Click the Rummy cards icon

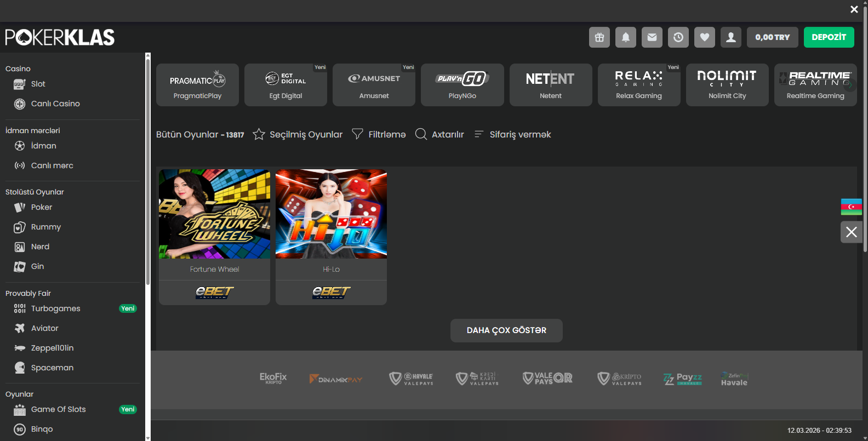coord(20,227)
